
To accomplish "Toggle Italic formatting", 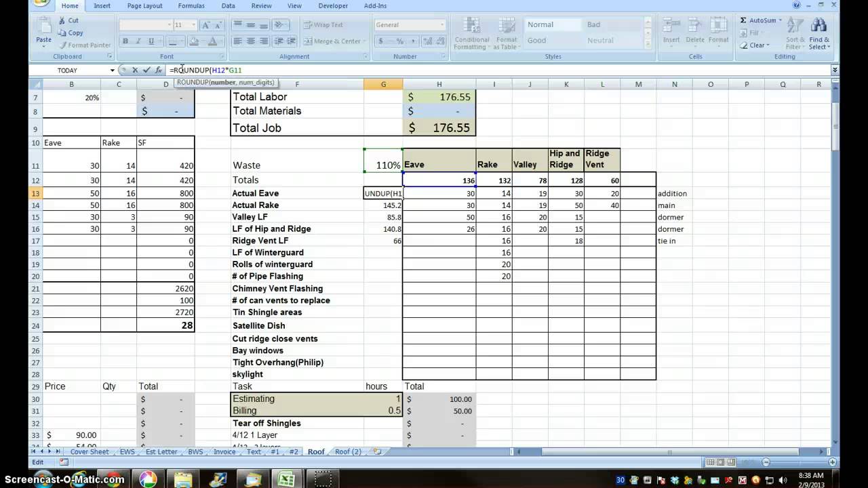I will click(x=138, y=41).
